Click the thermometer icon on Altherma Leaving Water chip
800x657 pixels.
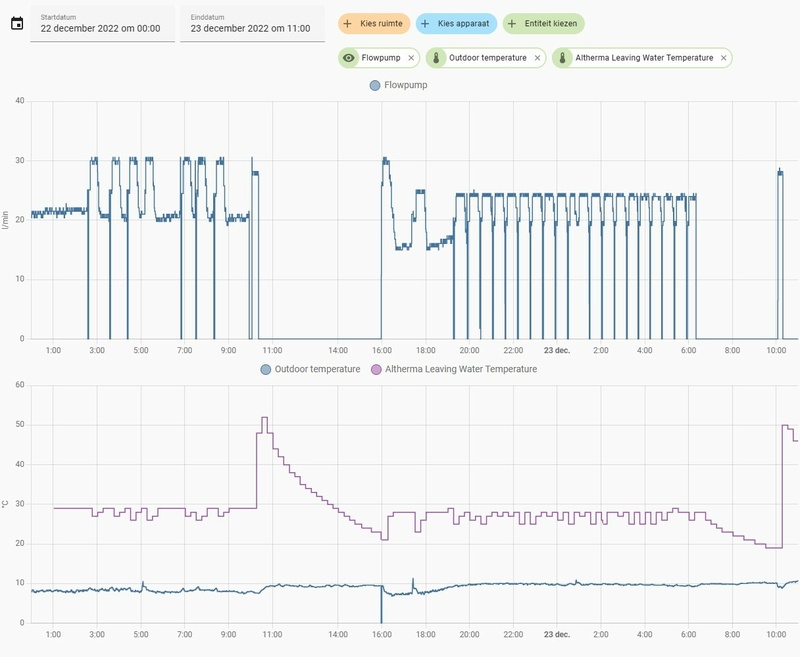(562, 58)
